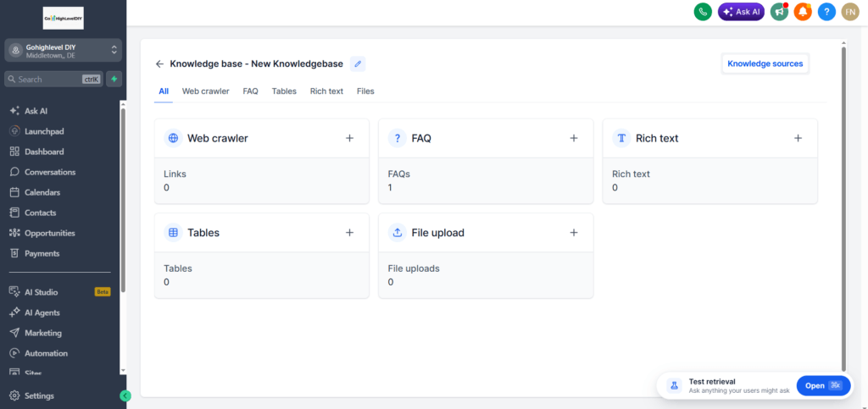Click the green phone dialer icon

tap(703, 12)
